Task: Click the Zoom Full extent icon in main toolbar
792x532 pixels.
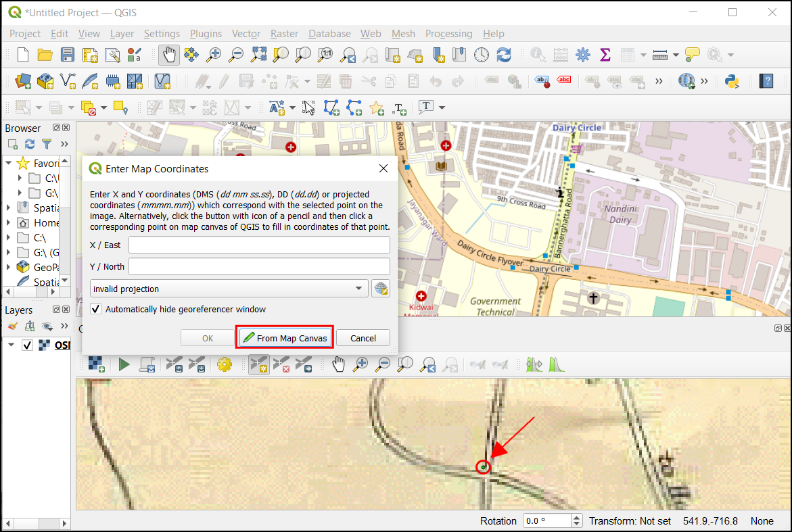Action: (258, 55)
